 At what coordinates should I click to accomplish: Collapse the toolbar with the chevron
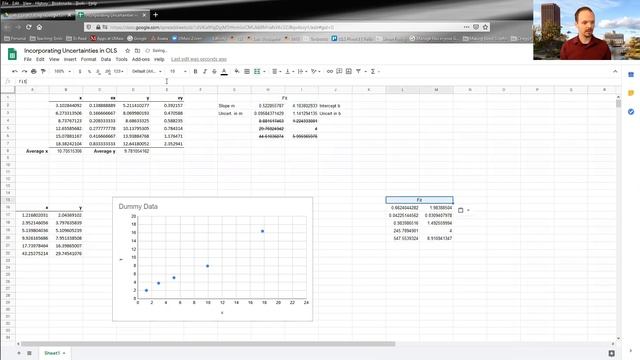pos(615,71)
